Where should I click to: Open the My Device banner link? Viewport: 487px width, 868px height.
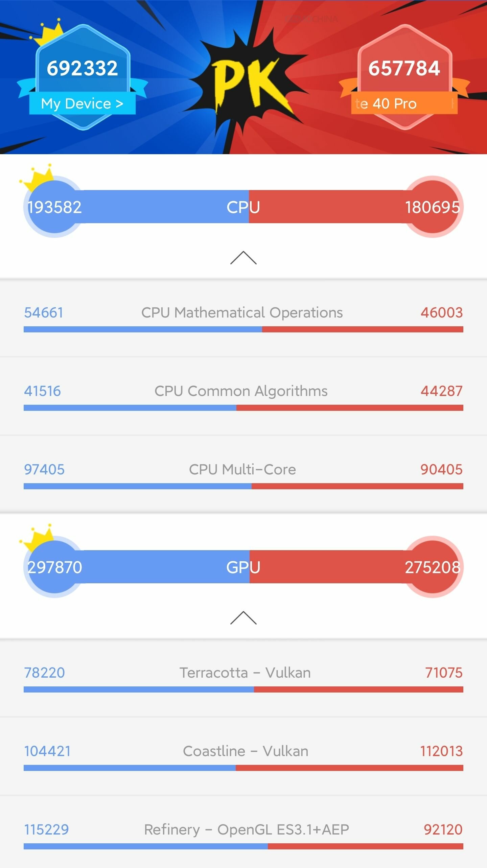[82, 103]
